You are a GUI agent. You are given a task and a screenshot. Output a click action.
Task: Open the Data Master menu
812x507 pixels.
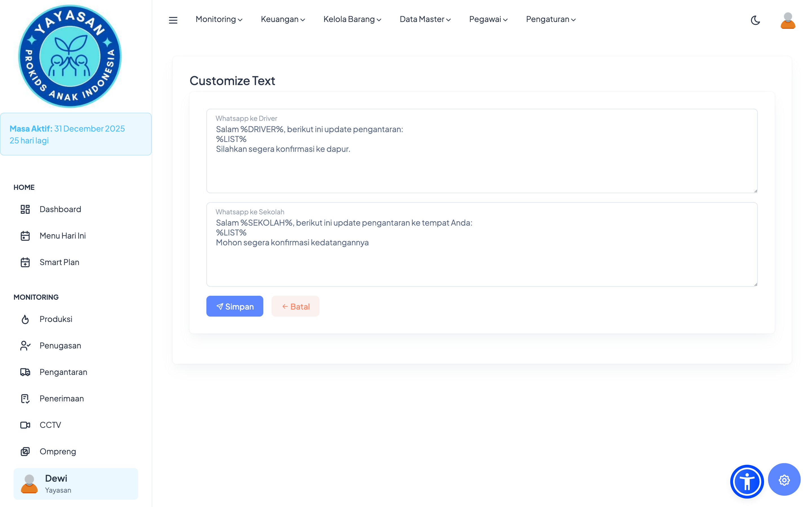pos(425,19)
